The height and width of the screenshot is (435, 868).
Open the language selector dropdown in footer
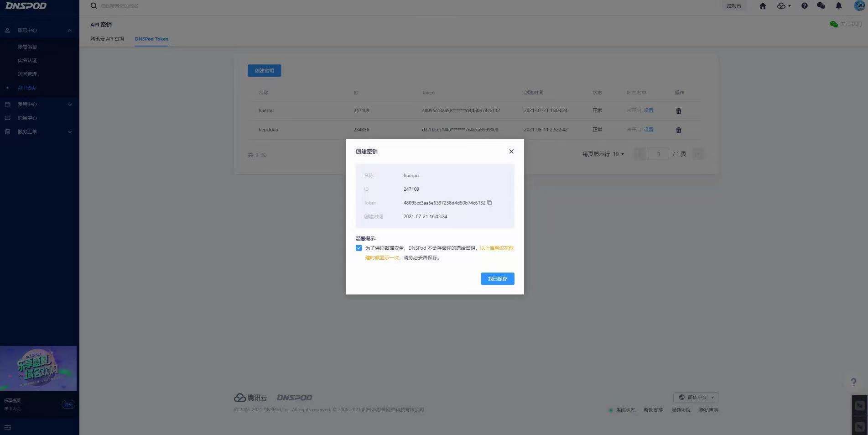tap(696, 397)
